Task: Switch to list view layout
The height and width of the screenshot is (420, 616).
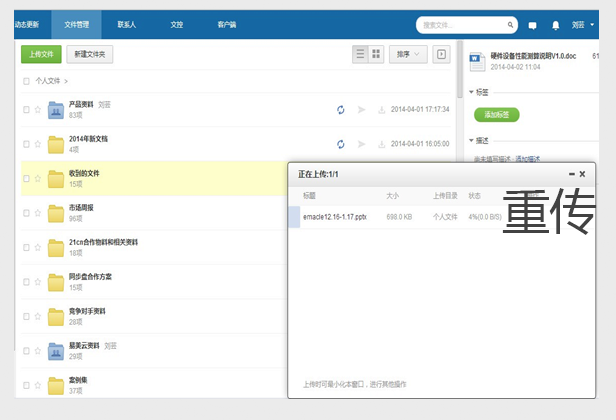Action: tap(361, 54)
